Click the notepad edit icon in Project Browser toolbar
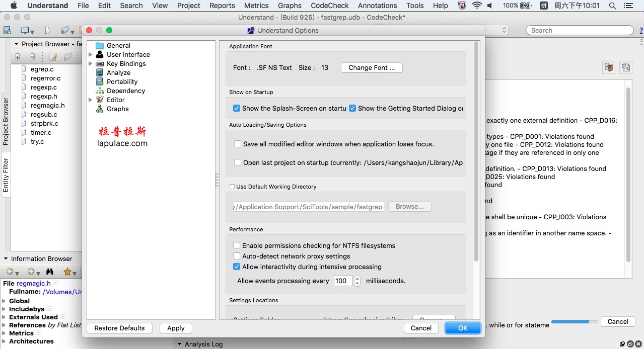Screen dimensions: 644x349 click(x=53, y=57)
